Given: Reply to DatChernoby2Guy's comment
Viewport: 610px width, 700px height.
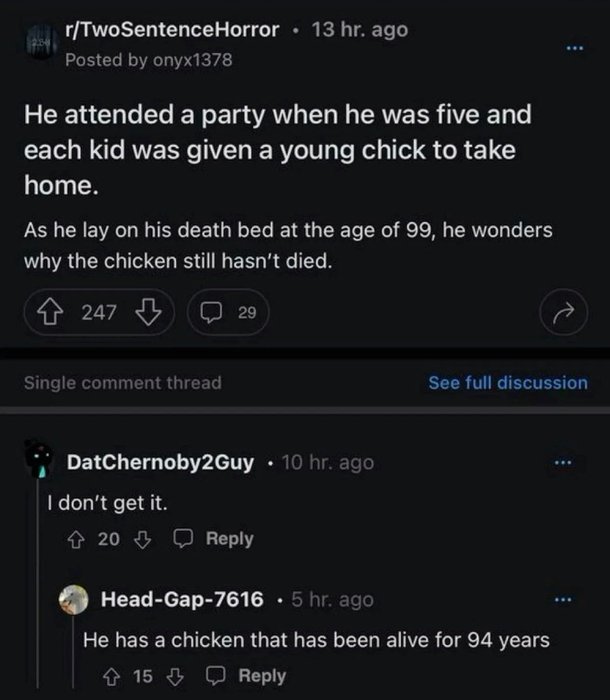Looking at the screenshot, I should (x=218, y=539).
